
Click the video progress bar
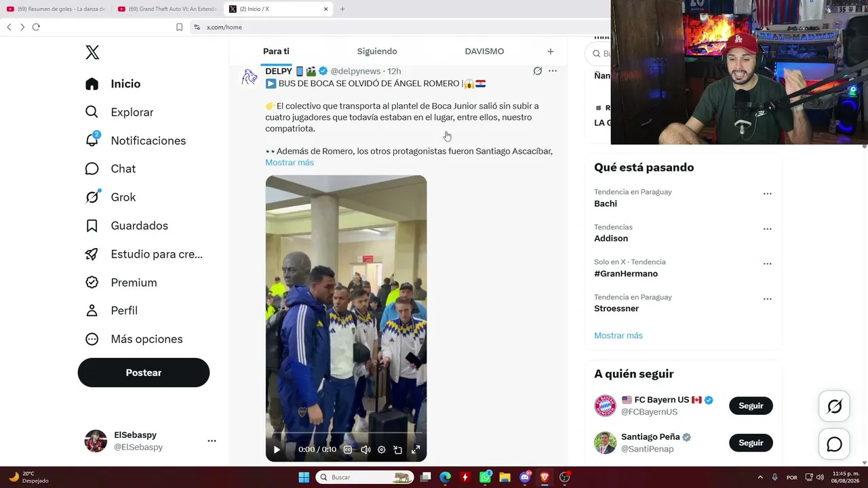[x=346, y=433]
